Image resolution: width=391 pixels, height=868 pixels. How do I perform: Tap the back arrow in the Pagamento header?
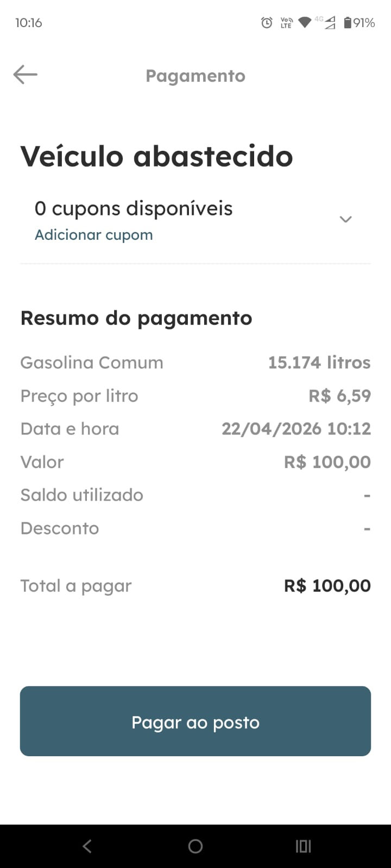click(x=26, y=75)
